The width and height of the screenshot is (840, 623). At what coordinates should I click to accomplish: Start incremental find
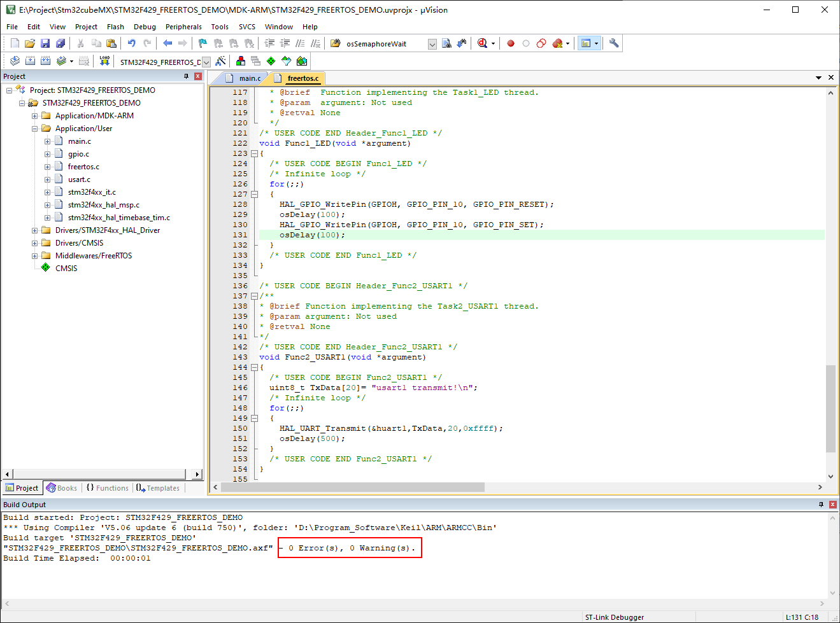tap(462, 43)
